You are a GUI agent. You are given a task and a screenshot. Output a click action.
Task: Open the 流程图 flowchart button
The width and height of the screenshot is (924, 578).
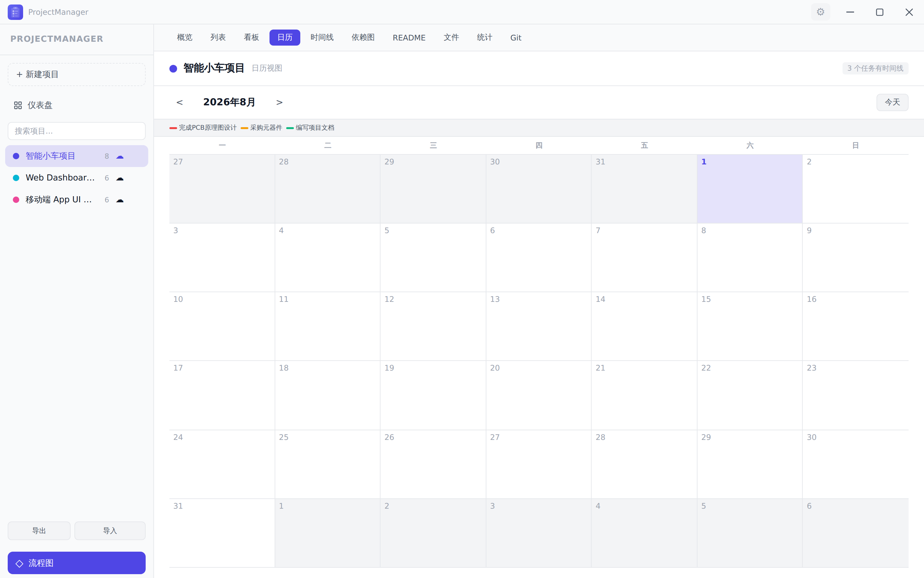pos(77,563)
